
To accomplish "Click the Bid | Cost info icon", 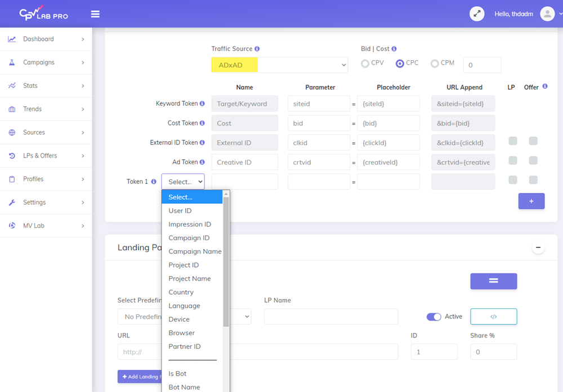I will [x=394, y=49].
